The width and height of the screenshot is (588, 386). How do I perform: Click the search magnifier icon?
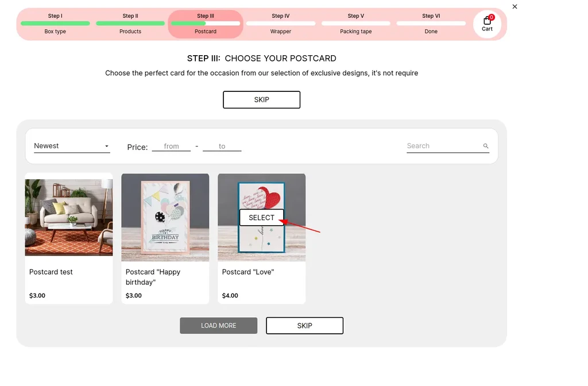pyautogui.click(x=486, y=146)
